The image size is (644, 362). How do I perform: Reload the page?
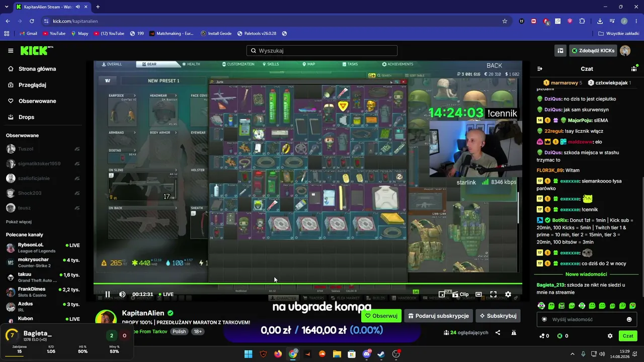[32, 21]
